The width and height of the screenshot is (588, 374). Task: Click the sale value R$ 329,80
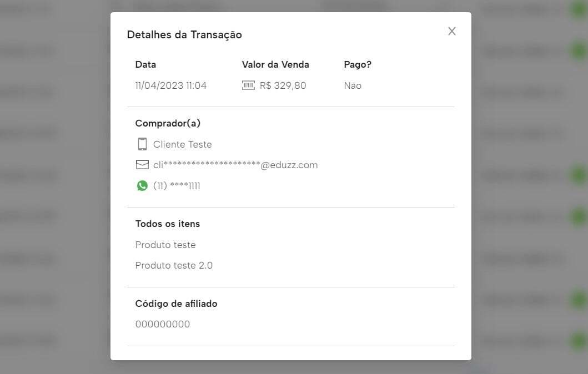(x=283, y=85)
